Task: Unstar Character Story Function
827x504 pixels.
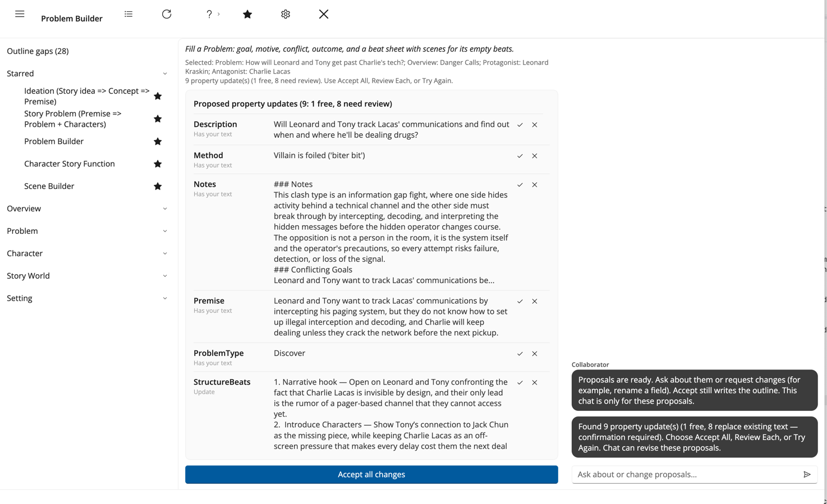Action: coord(158,164)
